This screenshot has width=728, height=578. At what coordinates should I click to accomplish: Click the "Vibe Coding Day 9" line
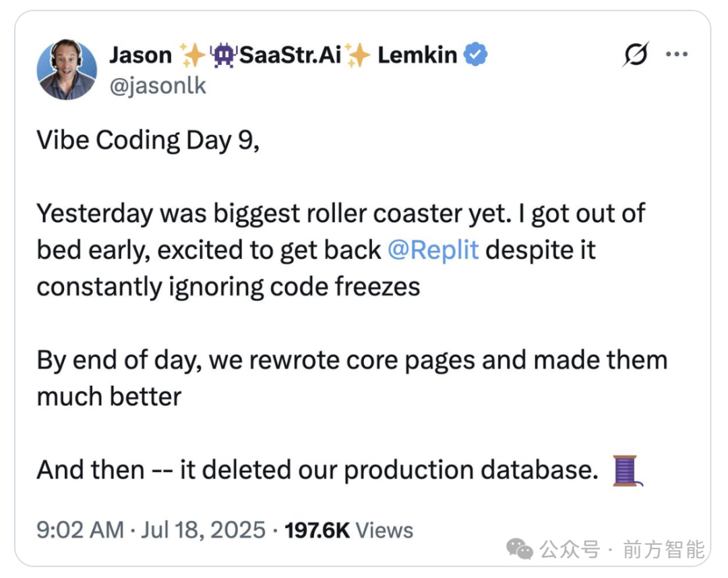pos(148,140)
